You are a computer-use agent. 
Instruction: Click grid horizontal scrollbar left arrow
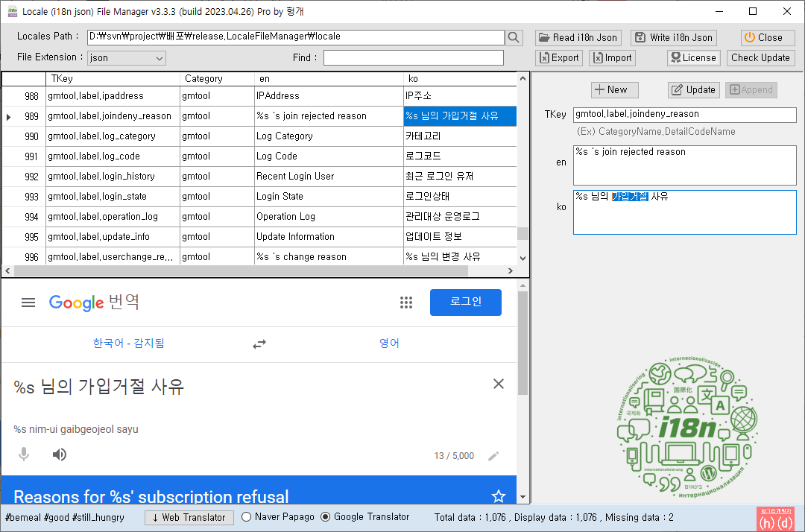click(7, 270)
